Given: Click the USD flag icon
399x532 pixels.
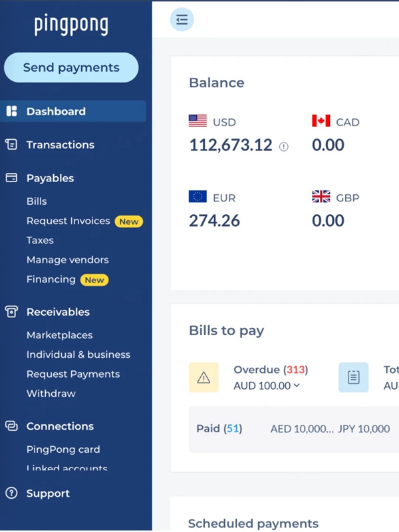Looking at the screenshot, I should tap(198, 121).
